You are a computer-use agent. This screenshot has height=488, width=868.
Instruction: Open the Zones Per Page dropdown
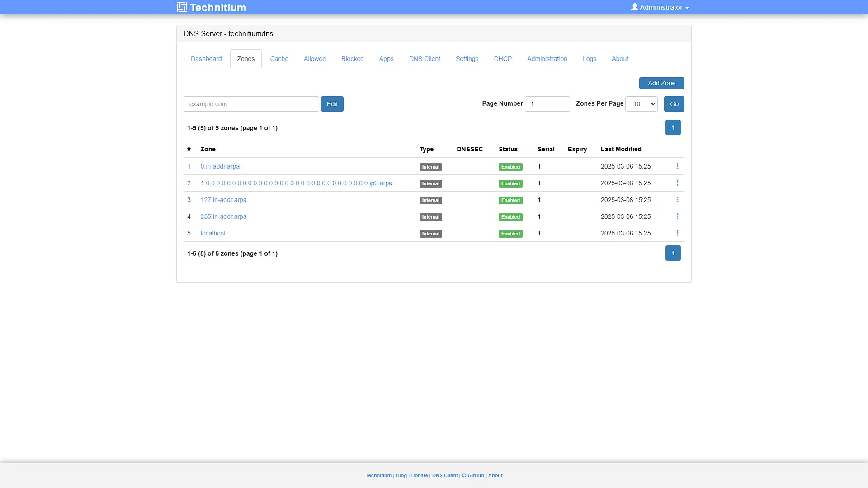[x=641, y=104]
